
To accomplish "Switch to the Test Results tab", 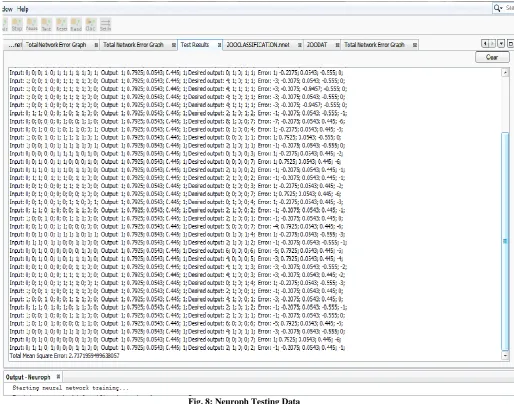I will pos(195,44).
